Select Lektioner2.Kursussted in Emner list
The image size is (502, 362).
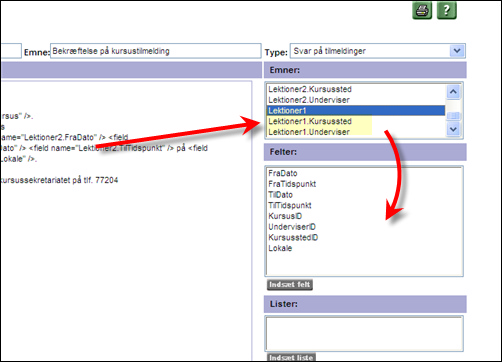[310, 89]
